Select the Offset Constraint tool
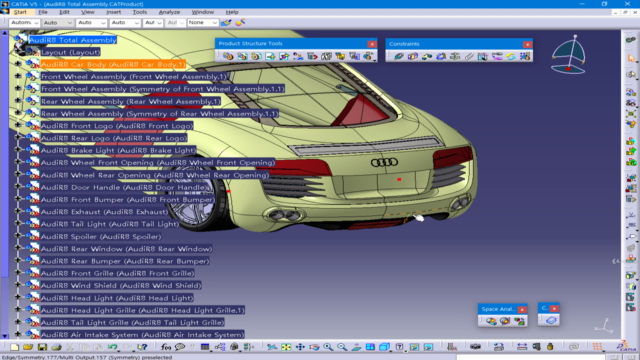 pyautogui.click(x=427, y=56)
